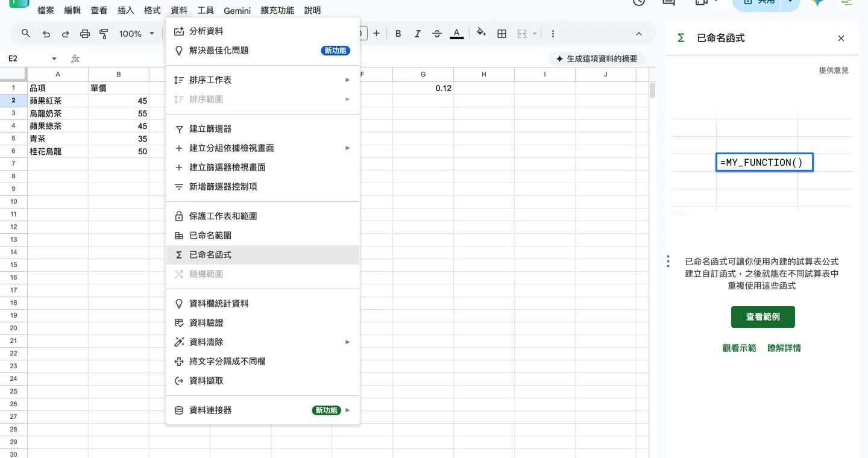Collapse the toolbar with the up chevron
This screenshot has width=868, height=458.
(639, 34)
